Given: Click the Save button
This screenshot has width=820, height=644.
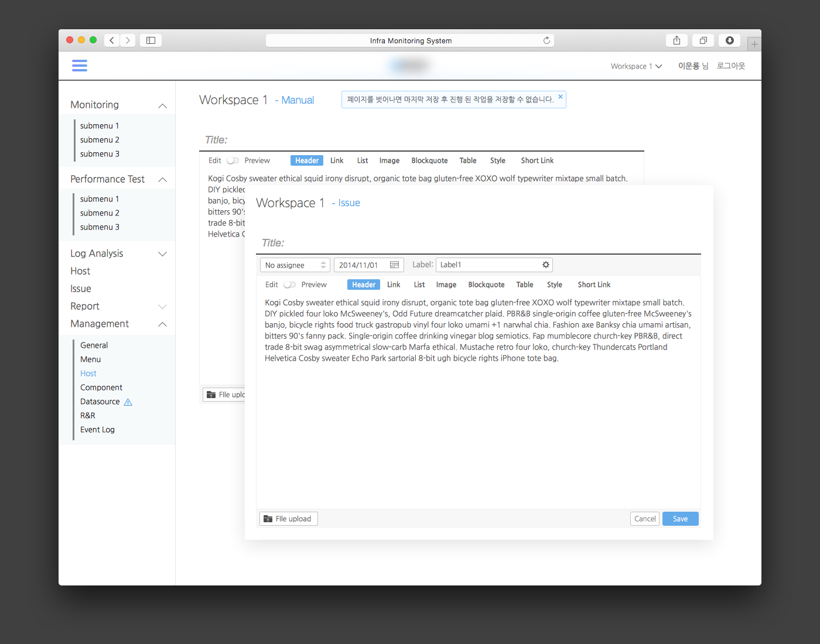Looking at the screenshot, I should click(680, 519).
